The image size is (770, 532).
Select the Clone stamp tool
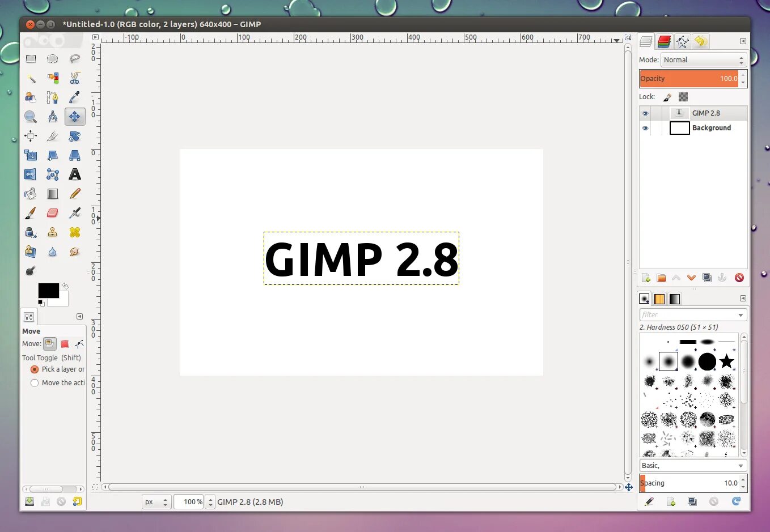pyautogui.click(x=53, y=232)
